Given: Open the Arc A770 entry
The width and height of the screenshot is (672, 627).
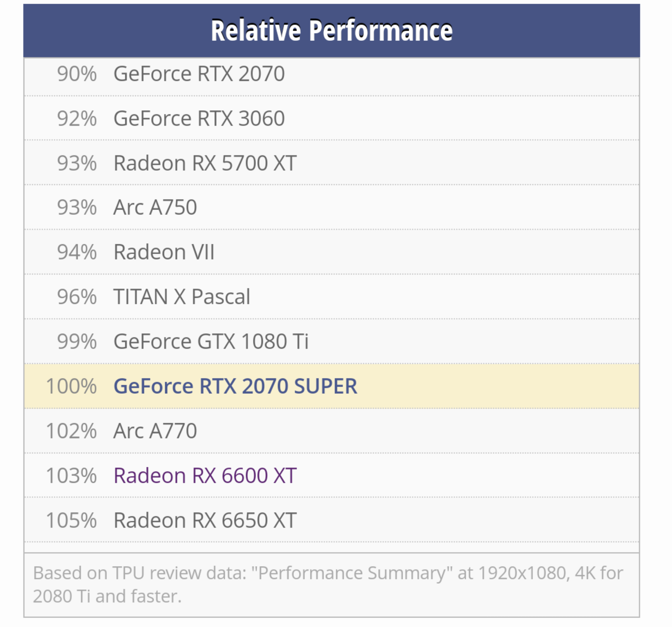Looking at the screenshot, I should 155,431.
